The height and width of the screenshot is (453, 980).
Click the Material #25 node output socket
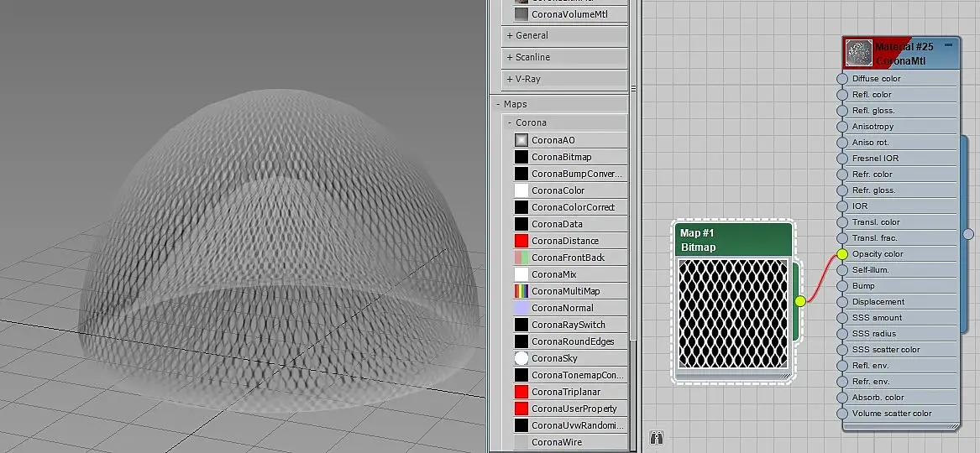(968, 234)
